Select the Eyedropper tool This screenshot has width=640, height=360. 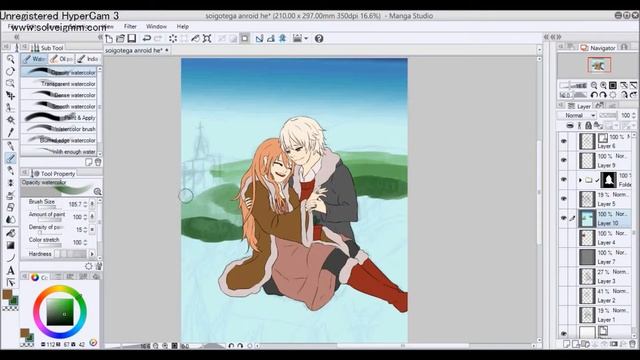[10, 132]
